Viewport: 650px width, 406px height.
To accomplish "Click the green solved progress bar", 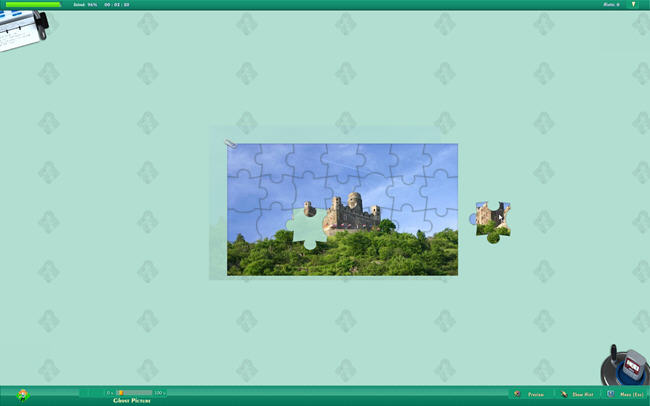I will 33,4.
